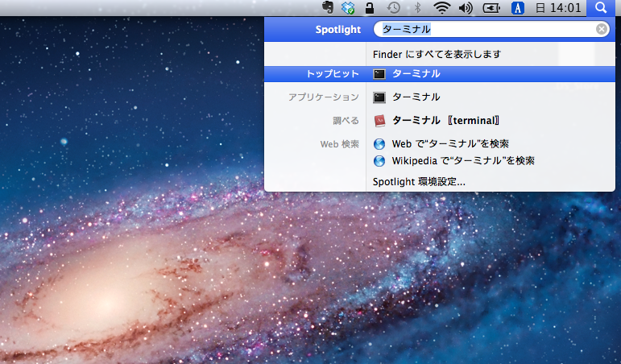
Task: Open the Wi-Fi status menu
Action: [441, 8]
